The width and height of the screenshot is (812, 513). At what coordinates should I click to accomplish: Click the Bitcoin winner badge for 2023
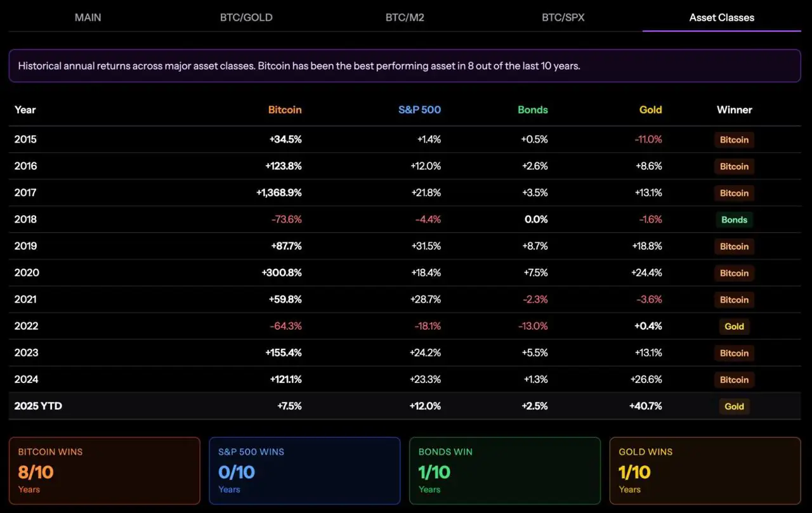(x=735, y=353)
